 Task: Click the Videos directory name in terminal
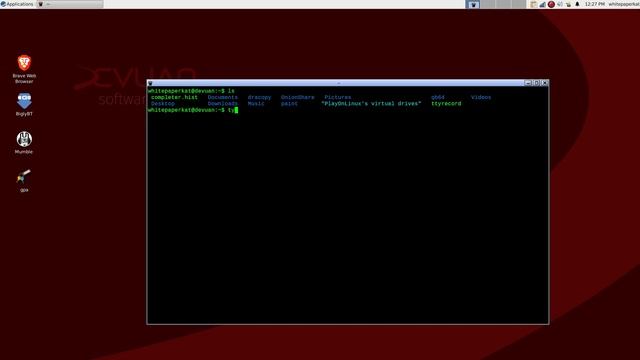click(x=481, y=97)
